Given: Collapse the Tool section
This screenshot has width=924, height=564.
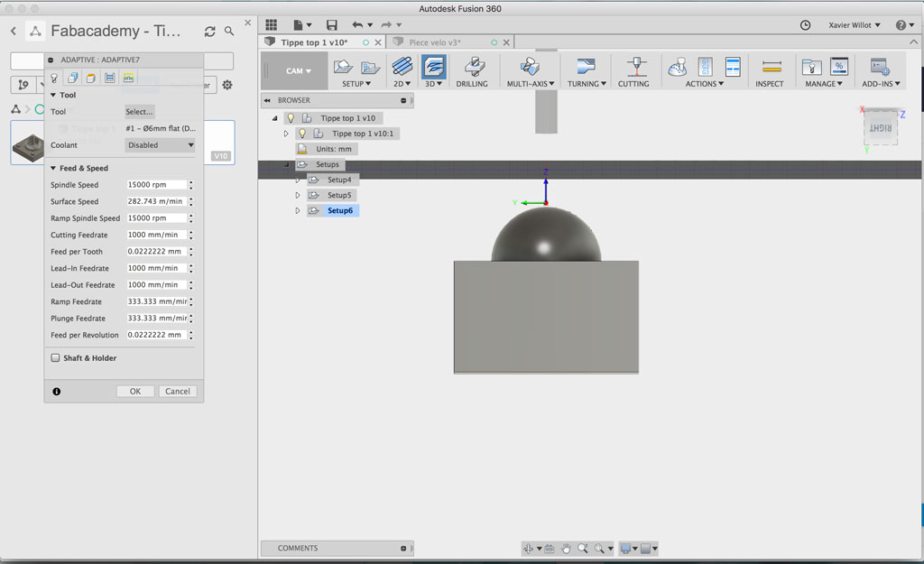Looking at the screenshot, I should pyautogui.click(x=53, y=95).
